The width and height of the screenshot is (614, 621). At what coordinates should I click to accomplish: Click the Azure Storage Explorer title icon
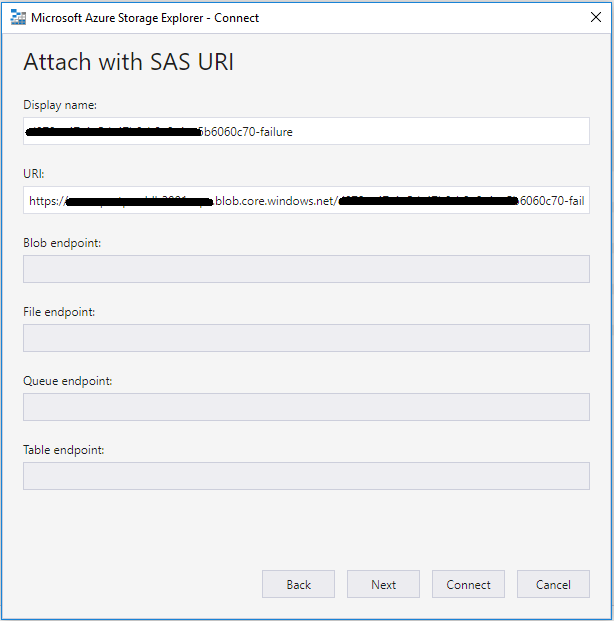[18, 18]
